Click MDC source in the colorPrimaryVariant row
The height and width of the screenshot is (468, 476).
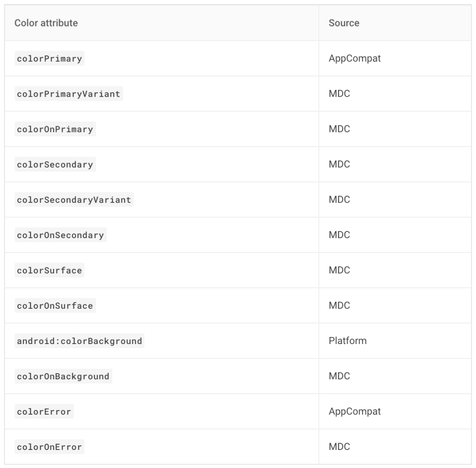click(339, 94)
